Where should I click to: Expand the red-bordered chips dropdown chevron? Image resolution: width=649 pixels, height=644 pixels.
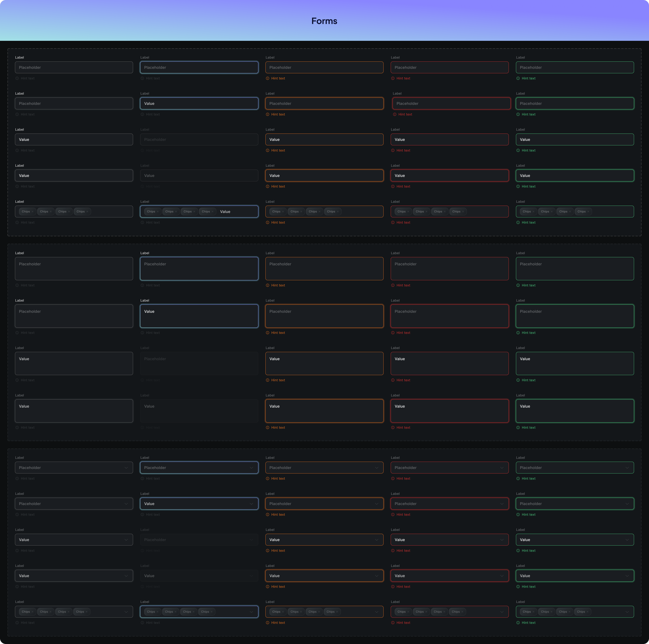502,612
